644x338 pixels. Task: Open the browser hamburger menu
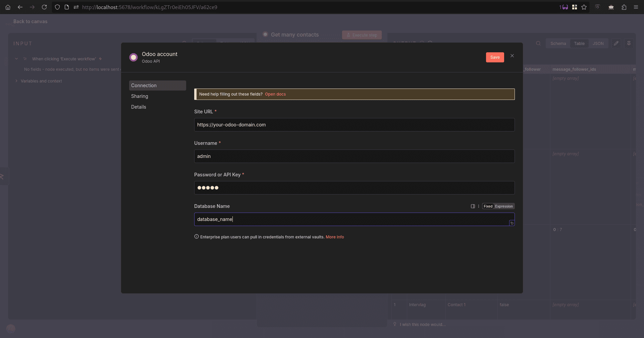point(636,7)
